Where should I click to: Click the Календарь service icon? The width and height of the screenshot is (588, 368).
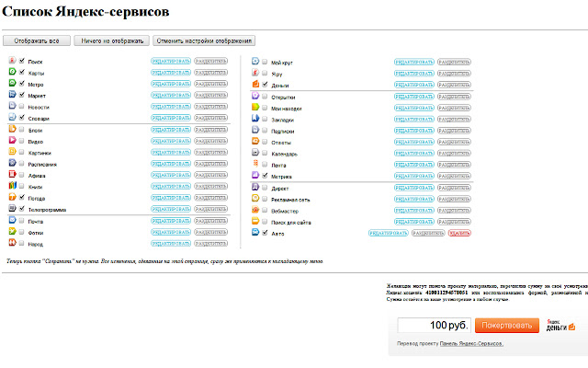pos(255,153)
